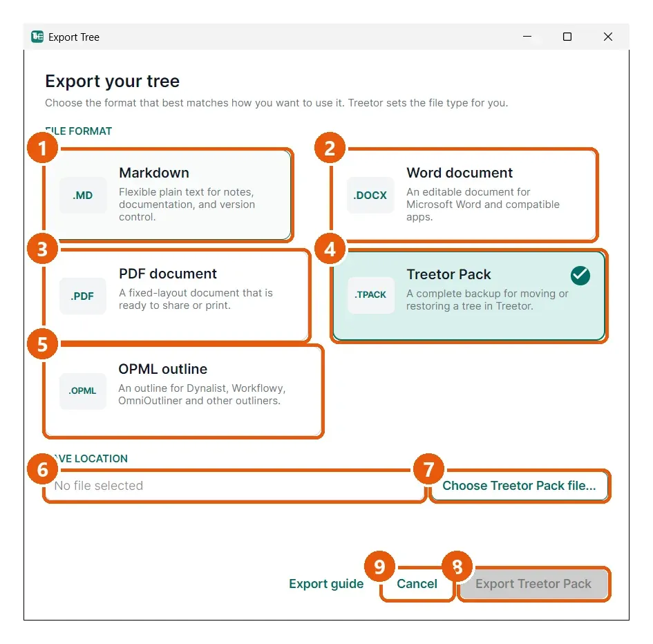Screen dimensions: 653x644
Task: Click the Export Treetor Pack button
Action: click(x=533, y=584)
